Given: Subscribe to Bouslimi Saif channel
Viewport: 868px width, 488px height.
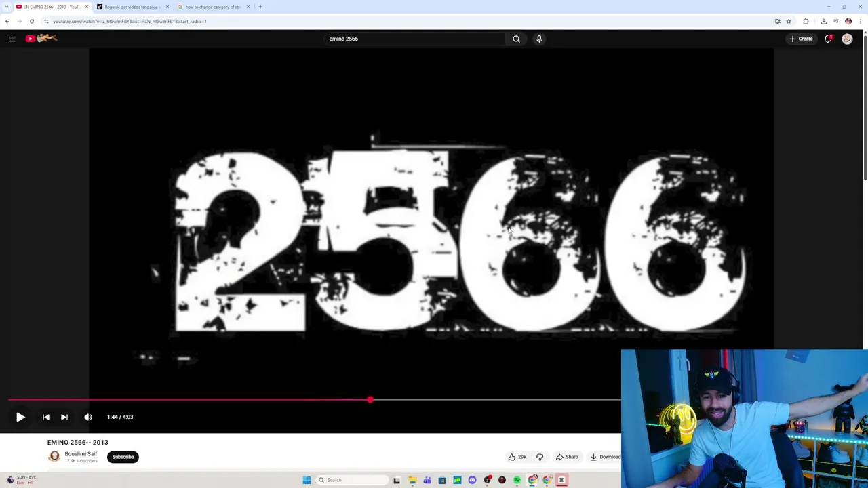Looking at the screenshot, I should pos(123,457).
